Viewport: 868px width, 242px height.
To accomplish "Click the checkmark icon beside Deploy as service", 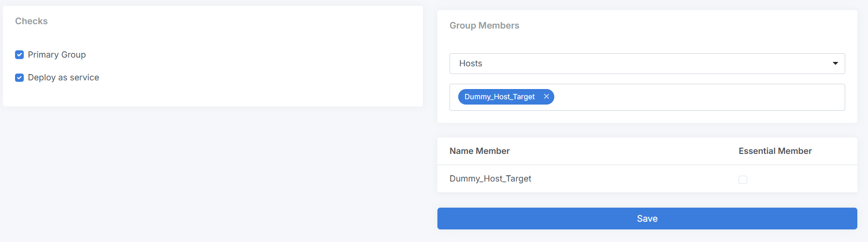I will pos(19,77).
